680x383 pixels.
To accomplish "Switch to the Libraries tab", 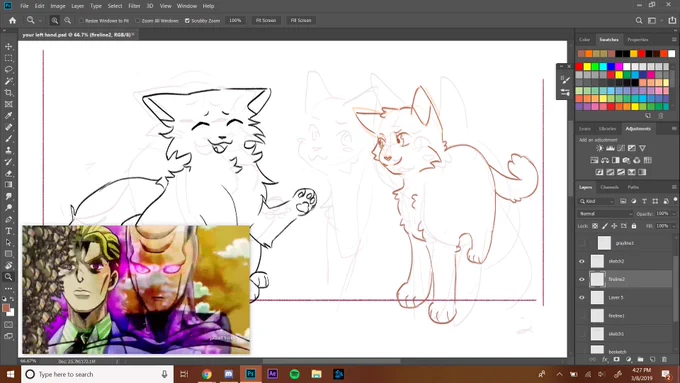I will [607, 129].
